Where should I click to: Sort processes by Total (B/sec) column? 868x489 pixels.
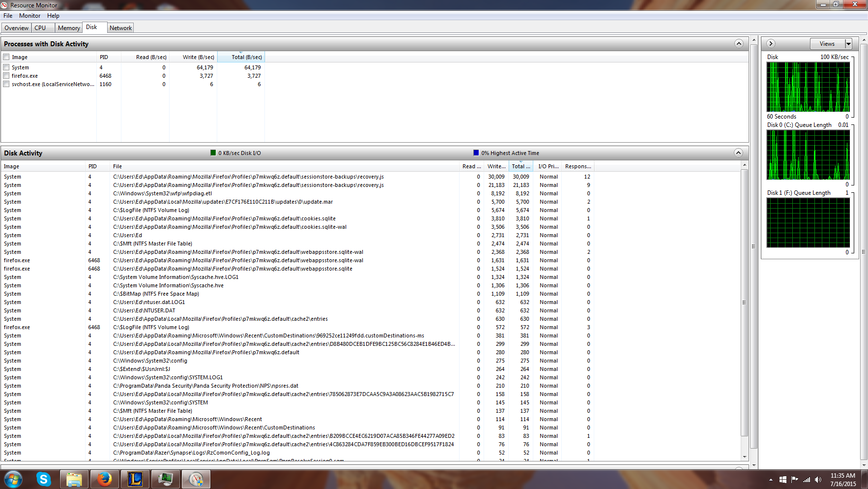click(241, 57)
